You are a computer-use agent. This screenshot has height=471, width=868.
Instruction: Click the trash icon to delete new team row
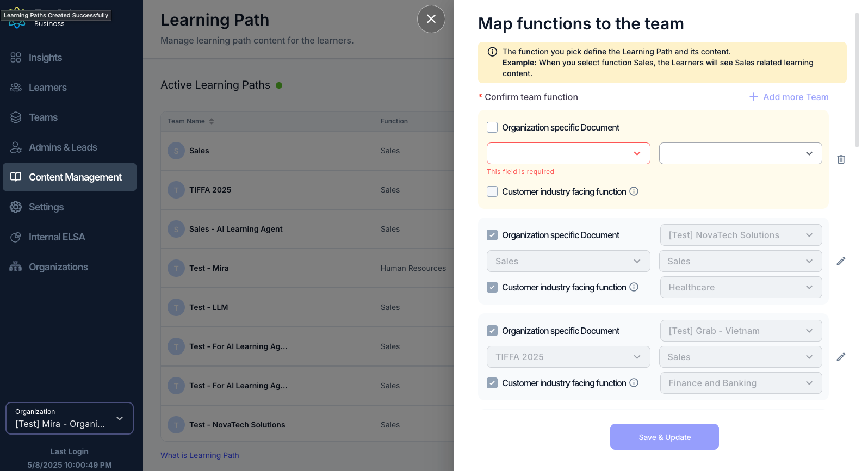tap(841, 159)
